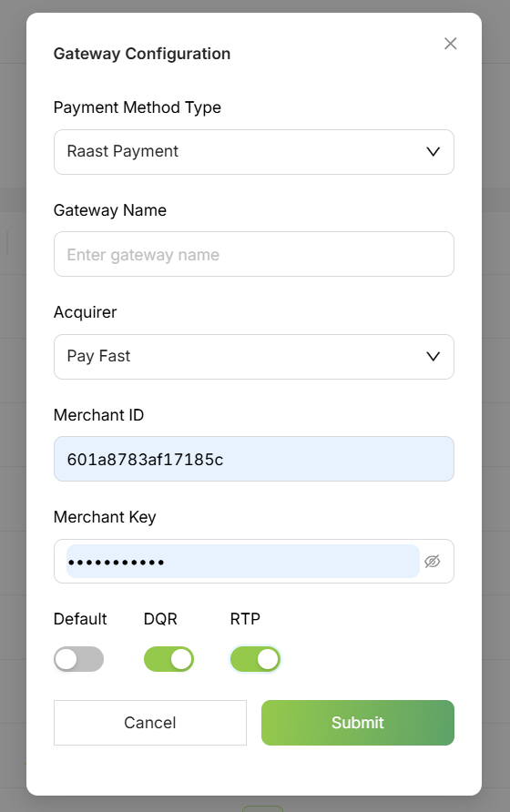Image resolution: width=510 pixels, height=812 pixels.
Task: Focus the Gateway Name input field
Action: click(254, 254)
